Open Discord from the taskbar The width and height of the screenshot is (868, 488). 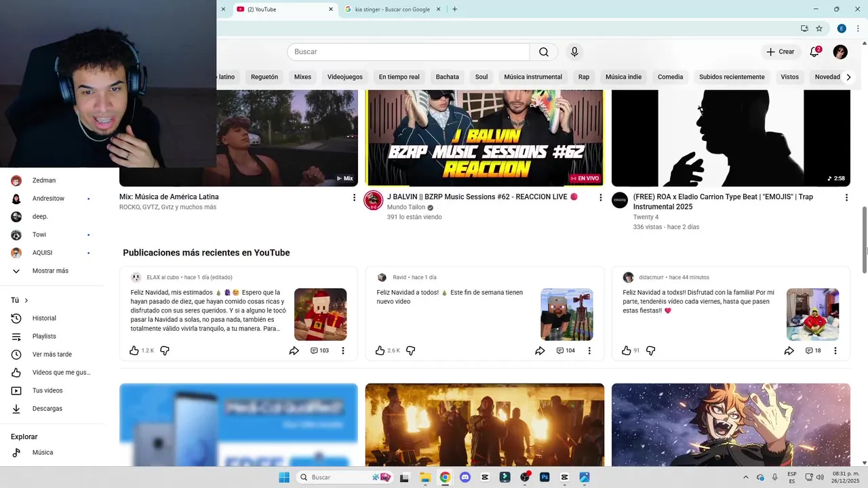coord(465,477)
